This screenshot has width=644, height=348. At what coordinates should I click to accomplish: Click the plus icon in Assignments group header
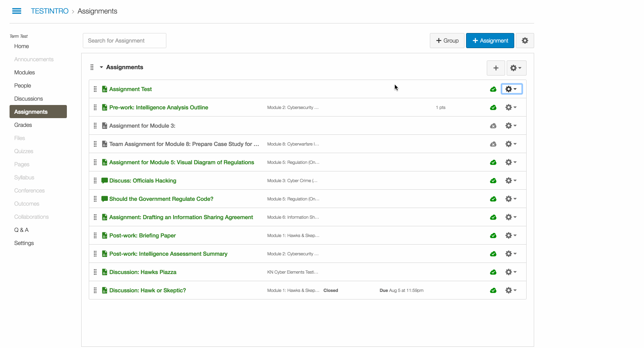click(496, 68)
